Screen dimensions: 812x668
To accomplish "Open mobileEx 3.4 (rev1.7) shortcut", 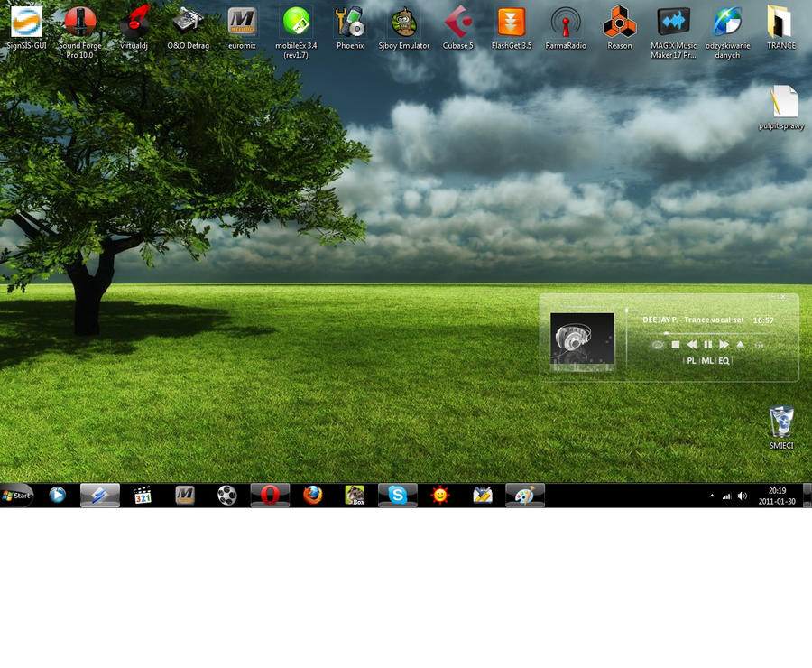I will [x=296, y=32].
